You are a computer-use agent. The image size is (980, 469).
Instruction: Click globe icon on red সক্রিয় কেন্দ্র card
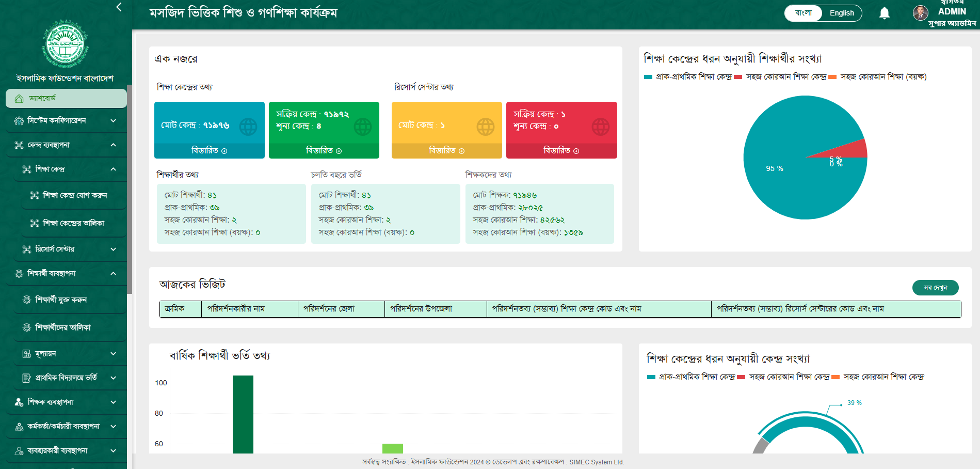point(600,127)
